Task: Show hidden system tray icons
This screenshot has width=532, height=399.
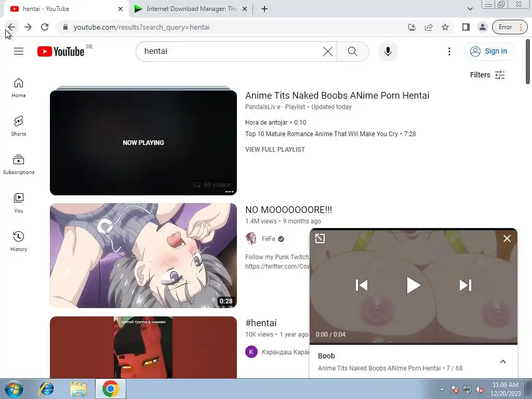Action: click(x=442, y=389)
